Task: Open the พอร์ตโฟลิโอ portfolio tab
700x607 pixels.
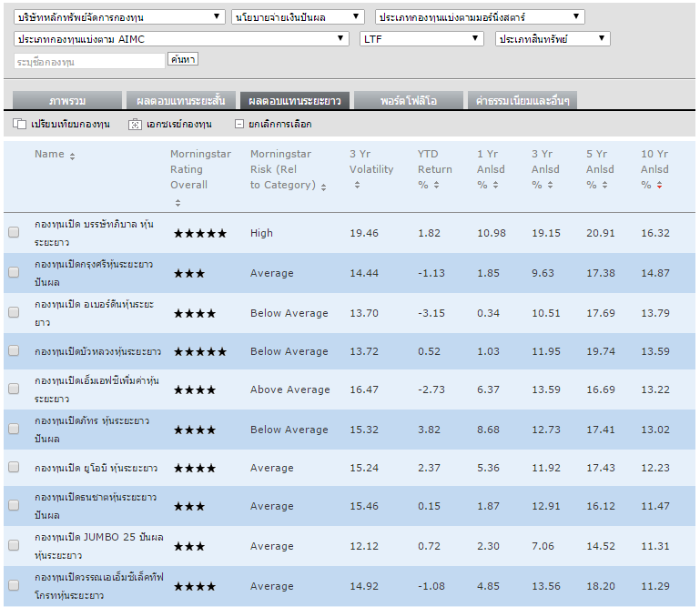Action: 409,100
